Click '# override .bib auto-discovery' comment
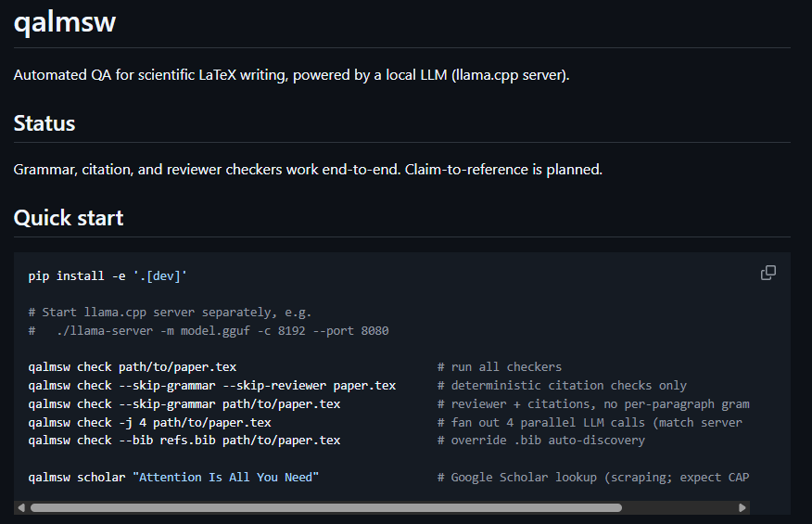Viewport: 812px width, 524px height. 541,441
